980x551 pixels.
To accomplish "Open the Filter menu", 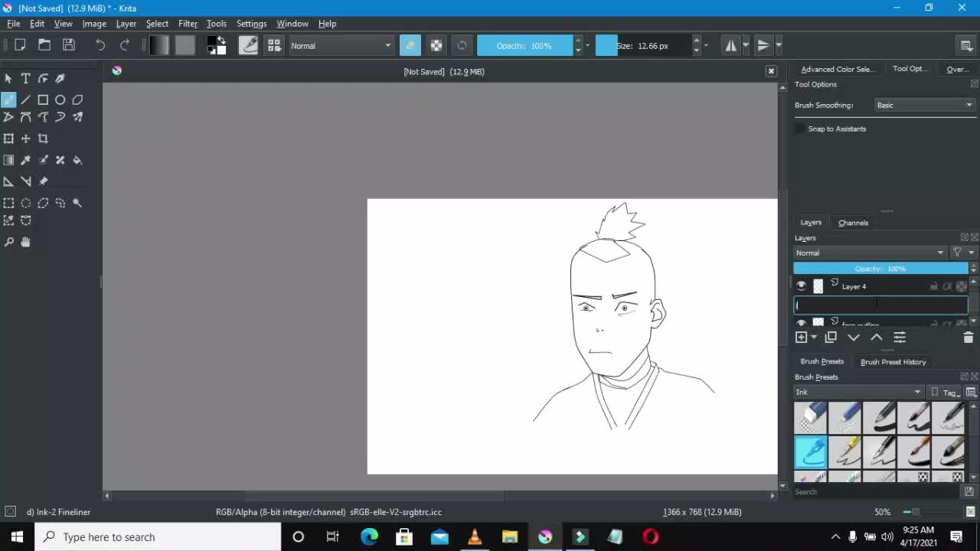I will click(x=188, y=24).
